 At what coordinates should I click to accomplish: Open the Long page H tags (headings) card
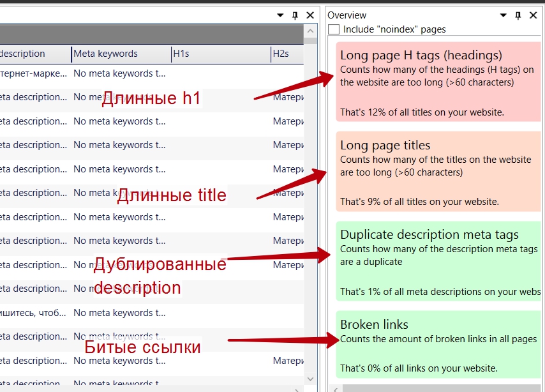(438, 82)
